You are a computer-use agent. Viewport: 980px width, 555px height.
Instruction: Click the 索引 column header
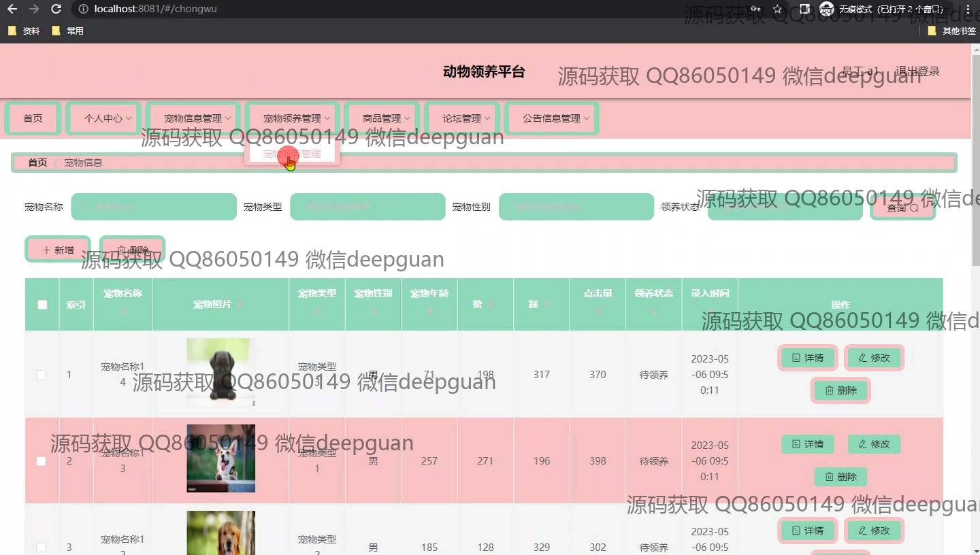(x=76, y=305)
